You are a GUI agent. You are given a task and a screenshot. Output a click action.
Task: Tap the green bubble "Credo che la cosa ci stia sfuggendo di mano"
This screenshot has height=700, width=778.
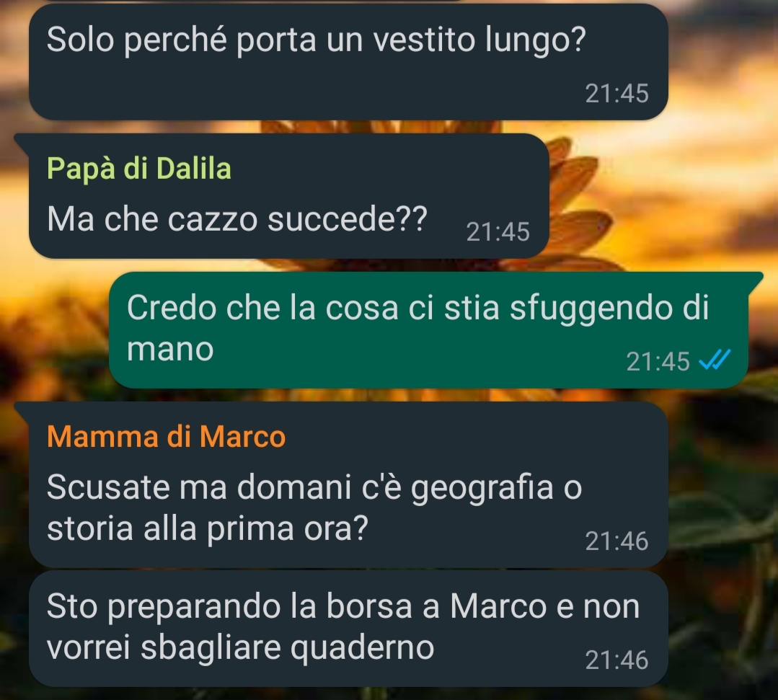click(x=429, y=330)
